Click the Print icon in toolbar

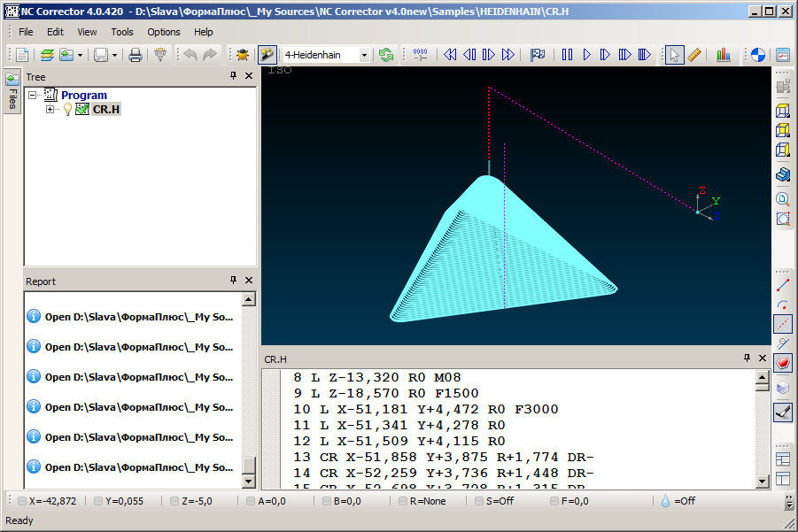point(136,55)
